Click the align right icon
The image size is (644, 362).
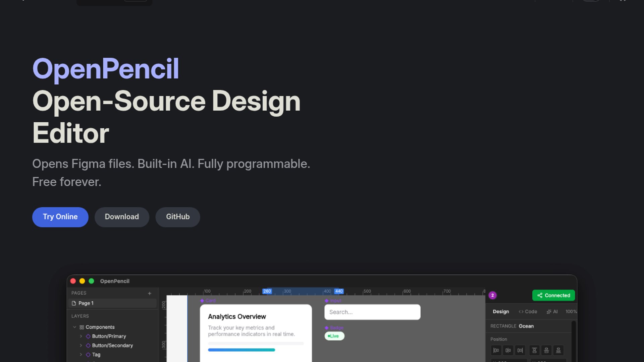point(520,350)
